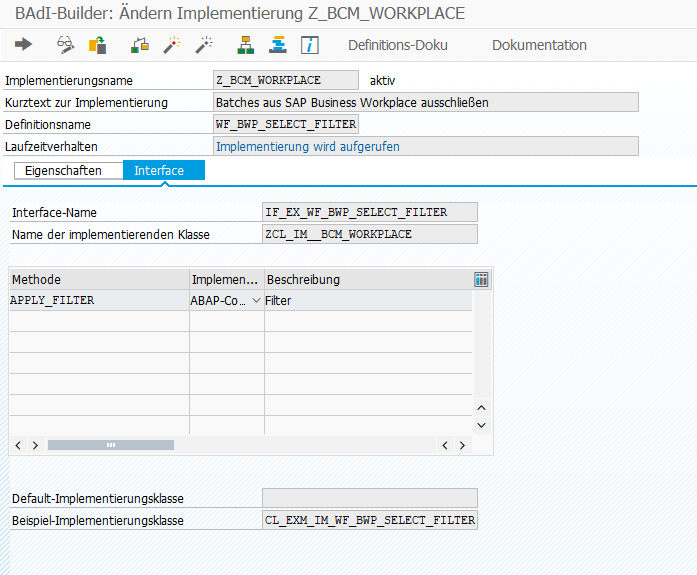Image resolution: width=697 pixels, height=575 pixels.
Task: Click the Beispiel-Implementierungsklasse label
Action: click(x=98, y=520)
